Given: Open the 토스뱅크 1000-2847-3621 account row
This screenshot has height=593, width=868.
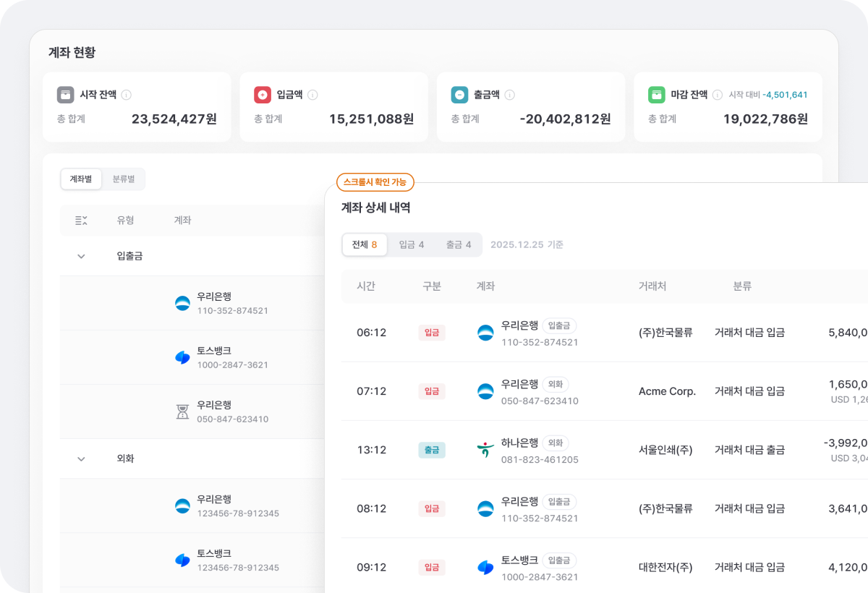Looking at the screenshot, I should tap(231, 357).
